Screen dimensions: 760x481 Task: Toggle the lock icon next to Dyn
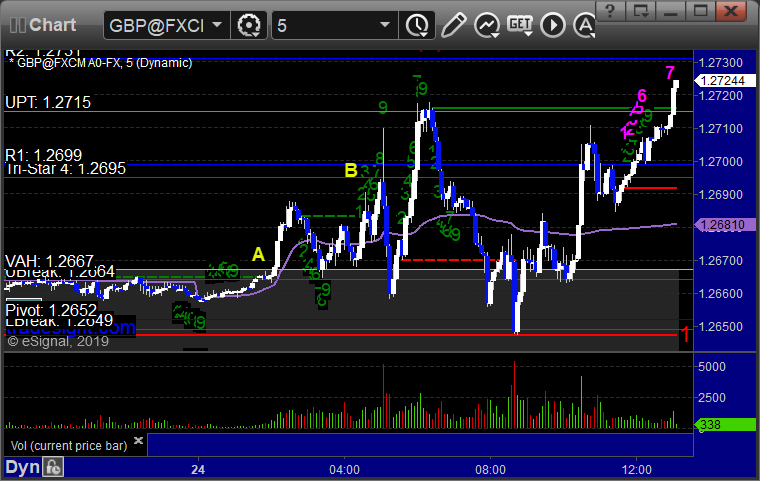coord(53,467)
